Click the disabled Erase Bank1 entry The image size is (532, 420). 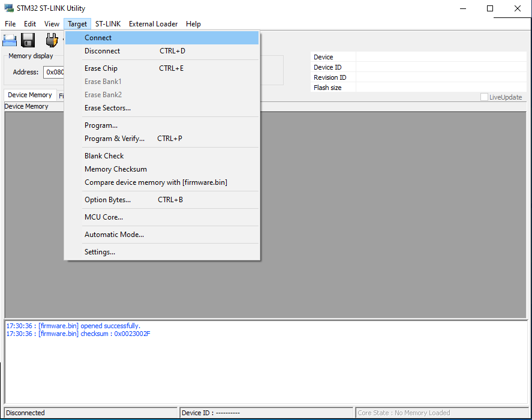(x=162, y=82)
